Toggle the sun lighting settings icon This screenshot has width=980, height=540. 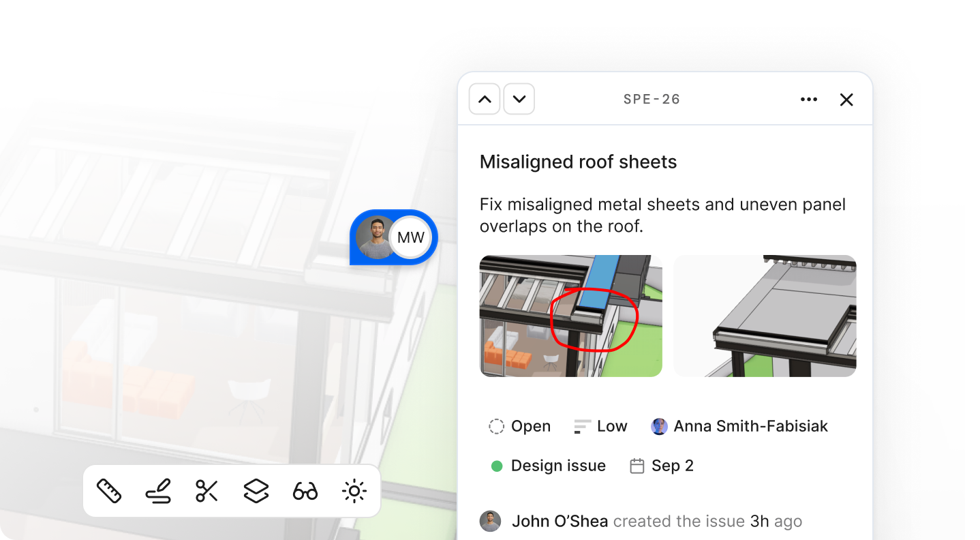(354, 491)
